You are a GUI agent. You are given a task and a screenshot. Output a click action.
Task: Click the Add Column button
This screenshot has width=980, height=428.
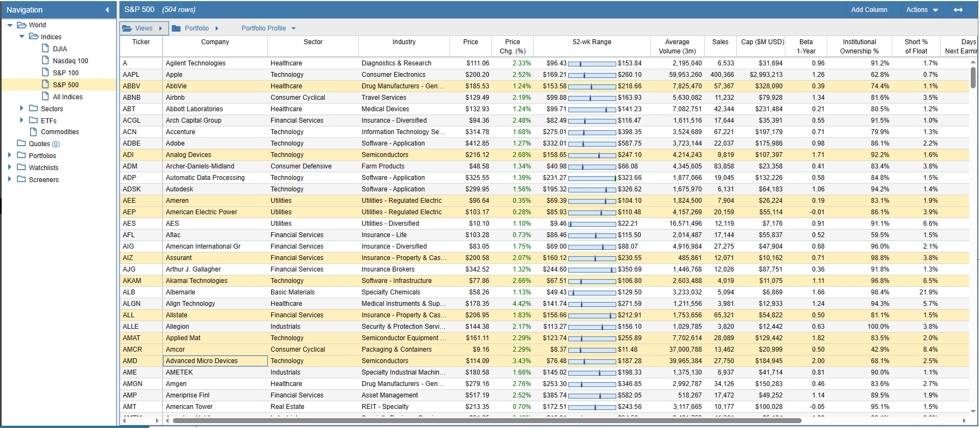click(x=869, y=10)
